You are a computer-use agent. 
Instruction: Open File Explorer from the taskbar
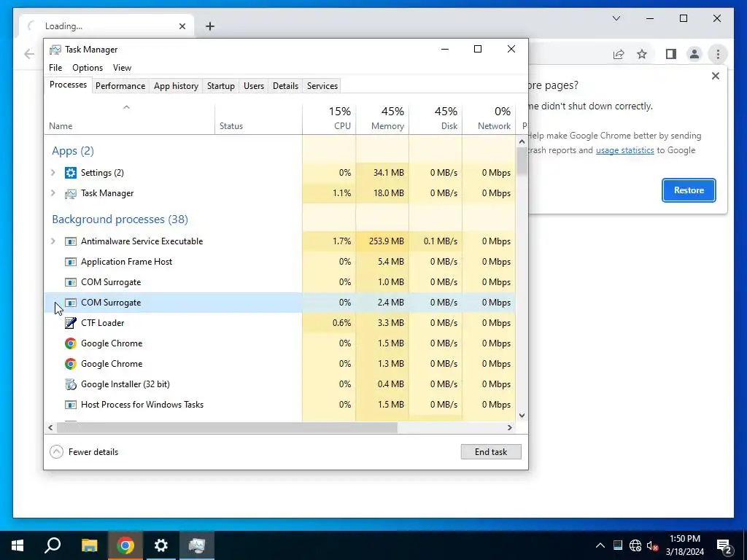(89, 545)
